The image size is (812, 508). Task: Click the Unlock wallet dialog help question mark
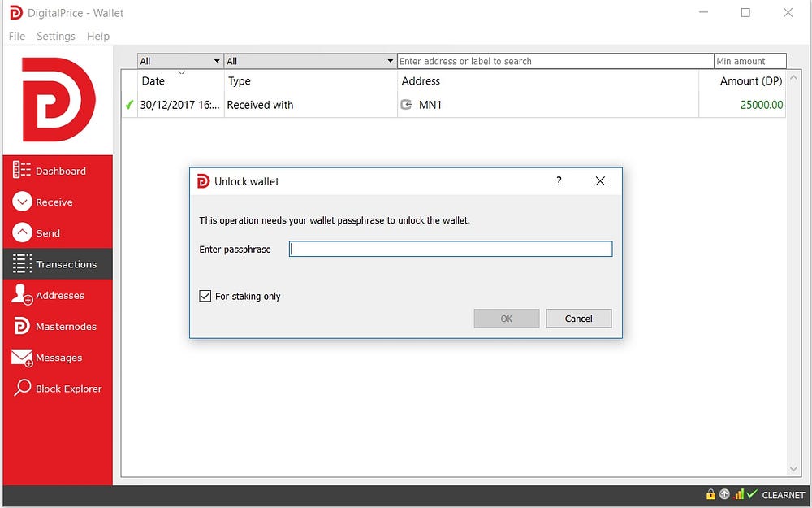pyautogui.click(x=559, y=181)
